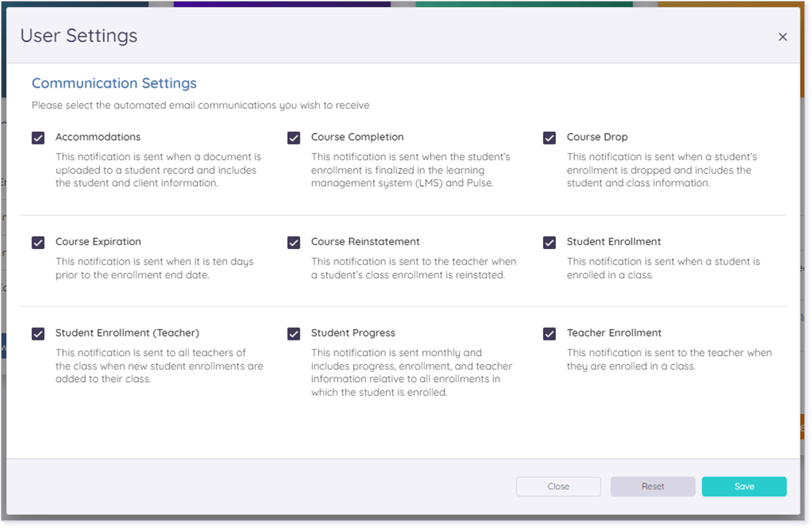The image size is (812, 528).
Task: Uncheck the Teacher Enrollment checkbox
Action: click(x=550, y=334)
